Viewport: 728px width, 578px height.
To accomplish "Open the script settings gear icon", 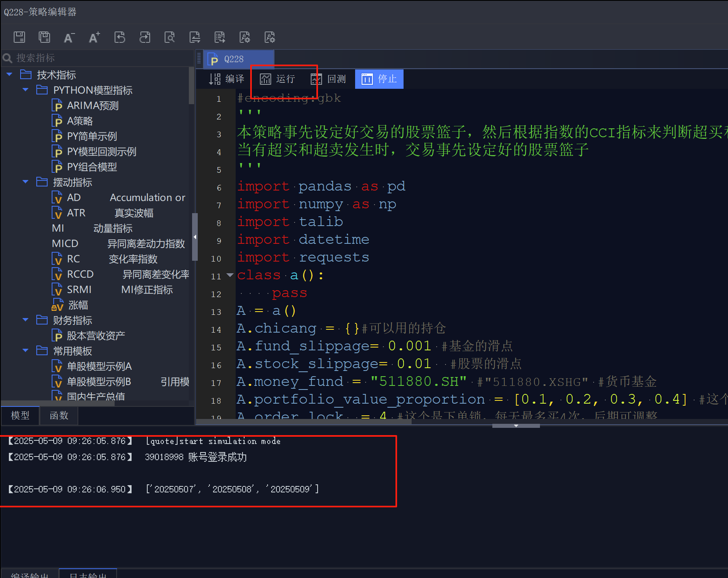I will tap(245, 37).
